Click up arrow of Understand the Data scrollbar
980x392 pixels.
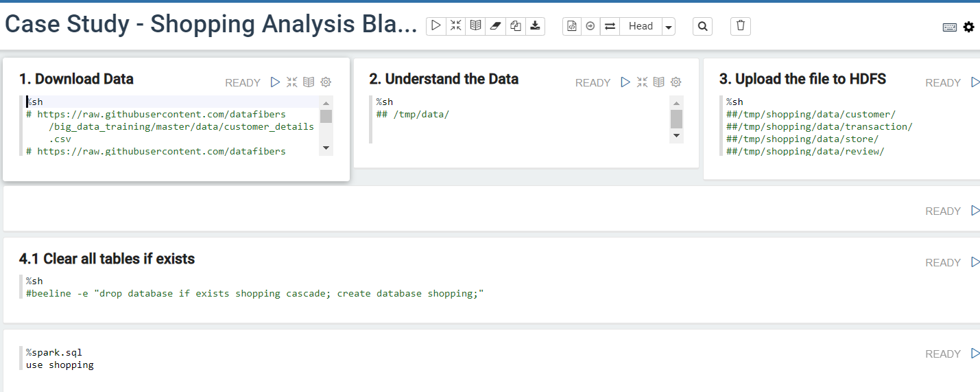point(676,103)
